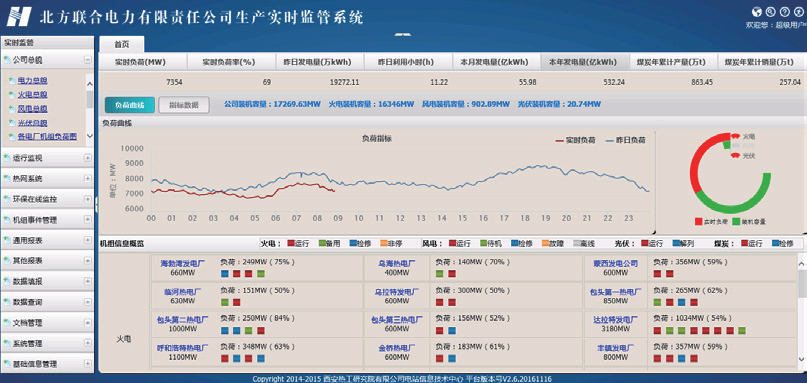The width and height of the screenshot is (807, 383).
Task: Expand the 热网系统 section
Action: pos(87,179)
